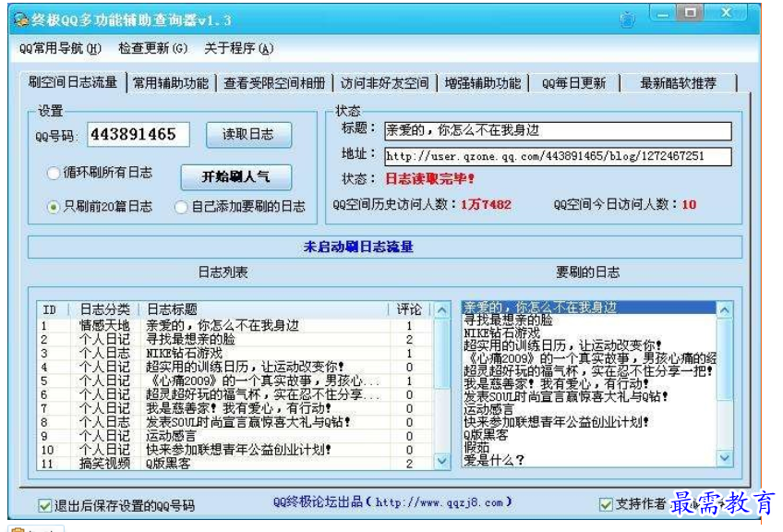Select row 4 超实用的训练日历 in 日志列表
Viewport: 783px width, 532px height.
(235, 368)
